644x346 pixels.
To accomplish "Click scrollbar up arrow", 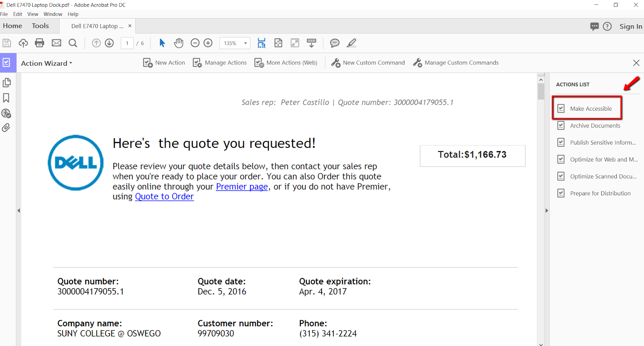I will [541, 80].
